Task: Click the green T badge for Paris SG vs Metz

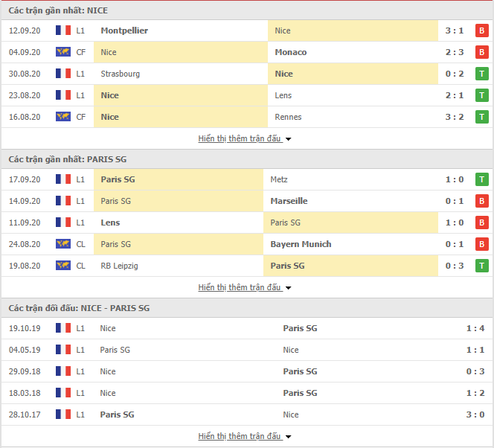Action: pos(481,179)
